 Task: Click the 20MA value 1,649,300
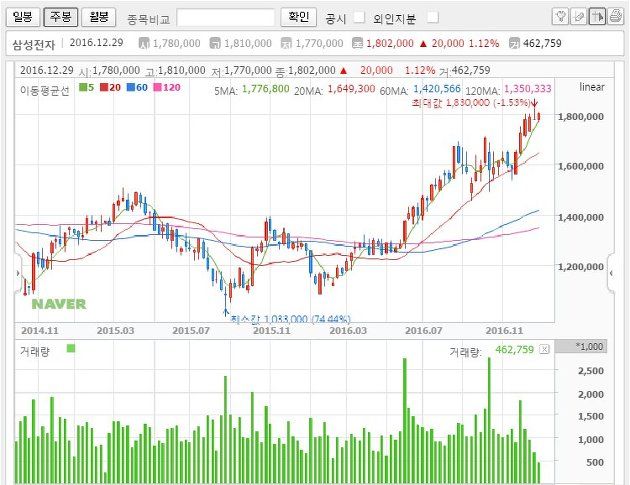pyautogui.click(x=351, y=89)
